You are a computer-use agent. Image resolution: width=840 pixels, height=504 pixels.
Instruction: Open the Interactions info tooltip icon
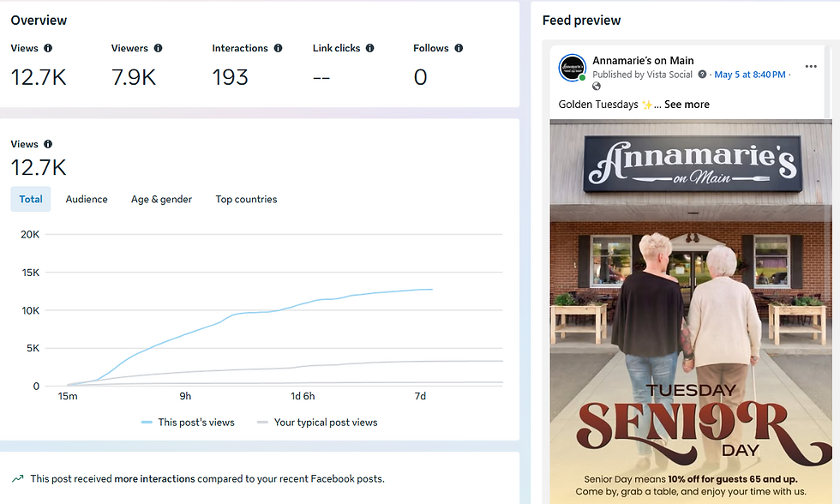coord(278,48)
